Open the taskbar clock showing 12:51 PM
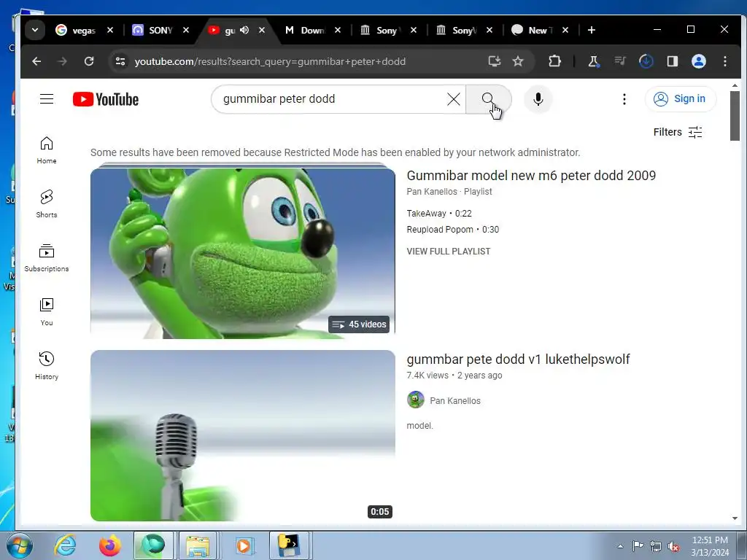This screenshot has height=560, width=747. (x=709, y=546)
